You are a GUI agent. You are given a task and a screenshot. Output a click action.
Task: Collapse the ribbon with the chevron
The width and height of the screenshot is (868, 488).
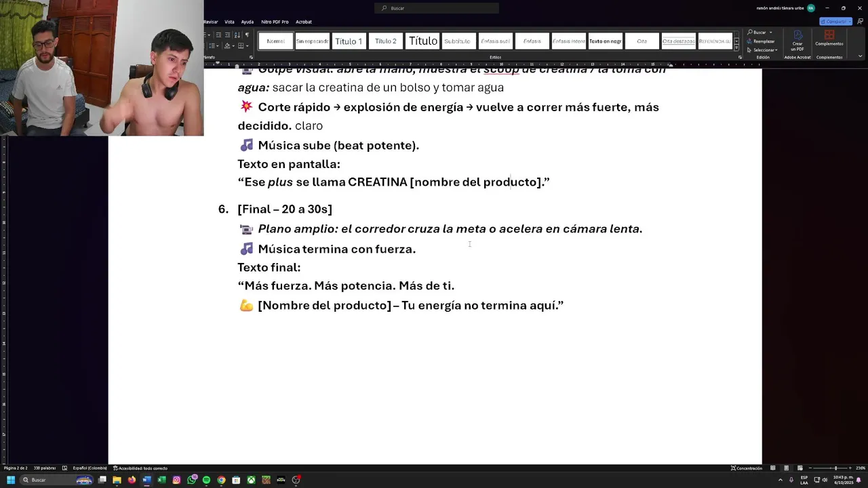pyautogui.click(x=859, y=57)
